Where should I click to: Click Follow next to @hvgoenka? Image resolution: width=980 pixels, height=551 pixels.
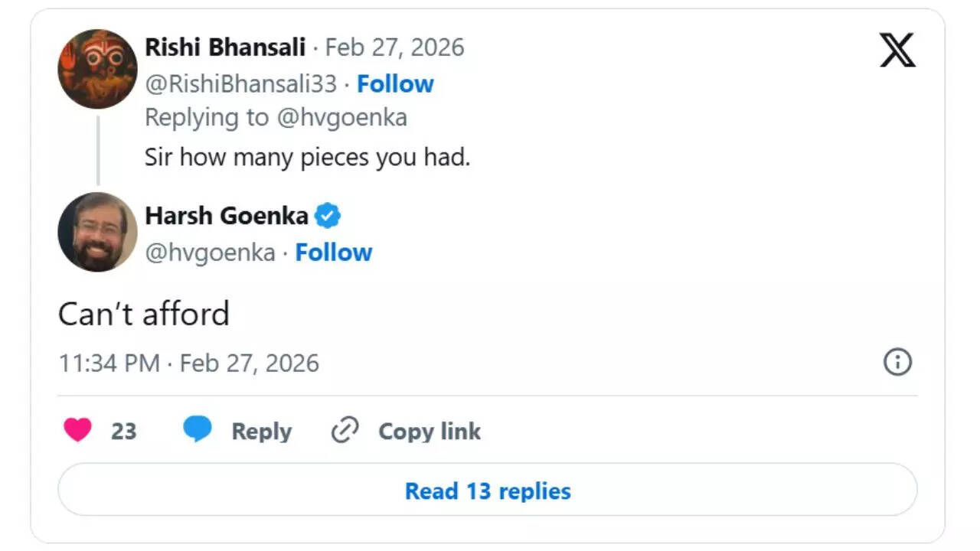click(x=333, y=252)
